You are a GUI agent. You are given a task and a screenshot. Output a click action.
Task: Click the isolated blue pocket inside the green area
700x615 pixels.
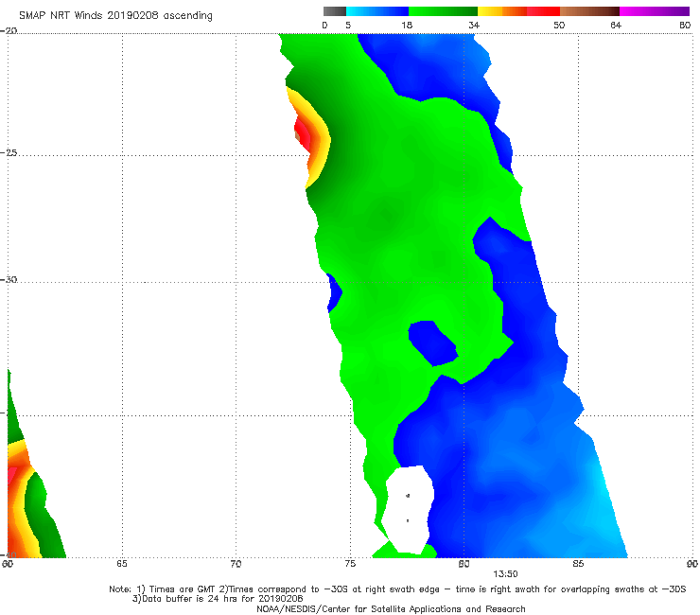tap(432, 343)
